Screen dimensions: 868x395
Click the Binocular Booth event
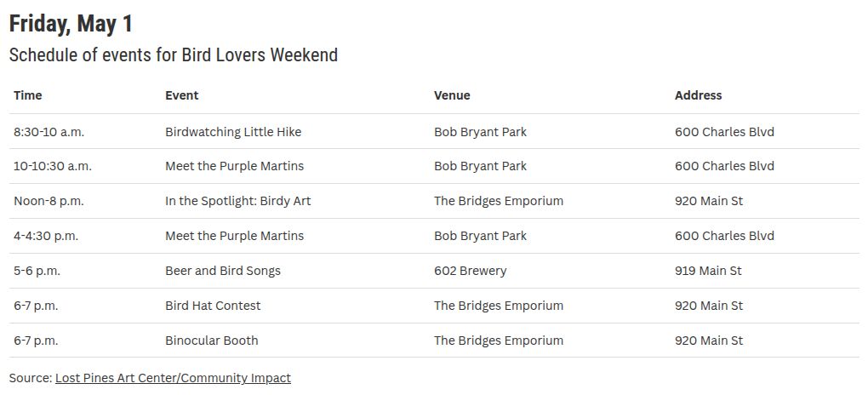coord(211,341)
